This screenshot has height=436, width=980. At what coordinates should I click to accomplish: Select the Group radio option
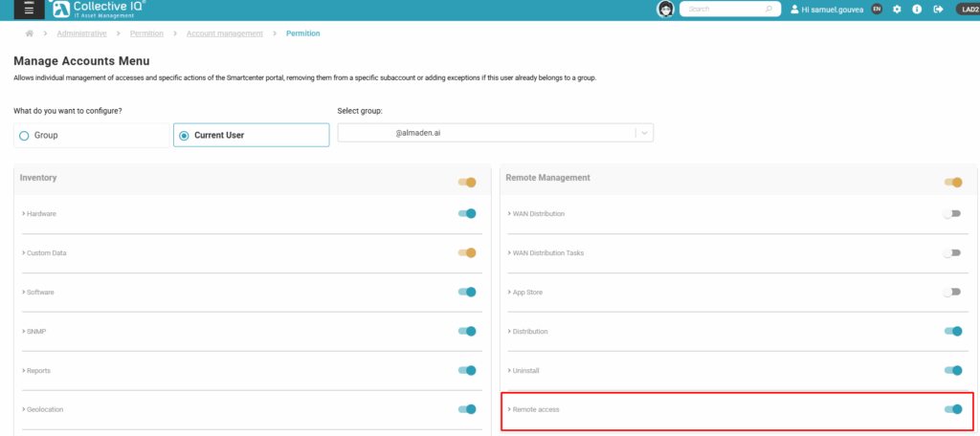point(91,135)
